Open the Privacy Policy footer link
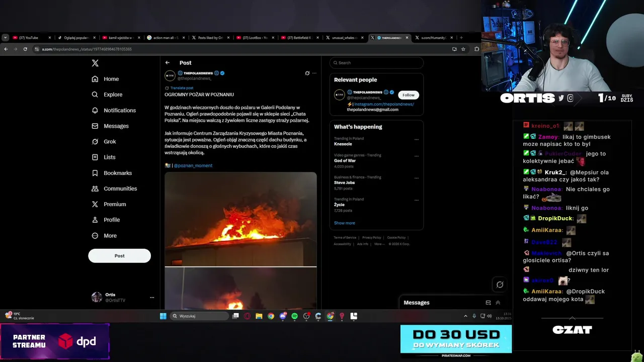Image resolution: width=644 pixels, height=362 pixels. click(x=371, y=237)
